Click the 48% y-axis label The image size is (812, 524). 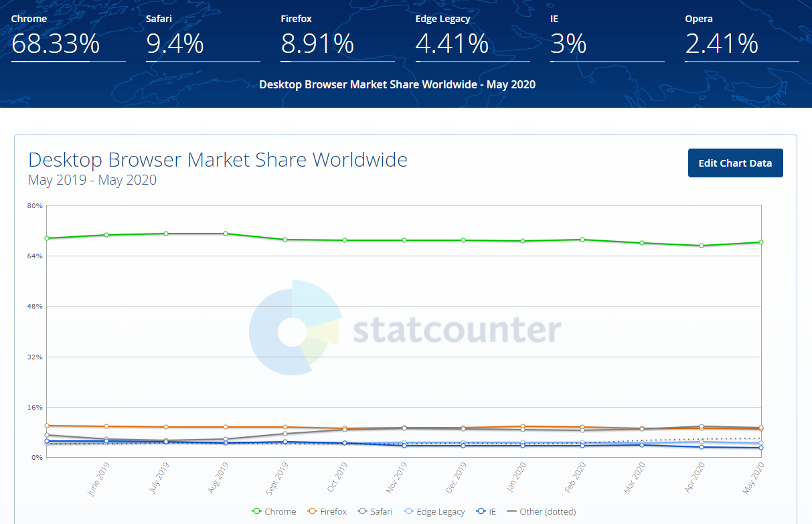click(x=35, y=307)
